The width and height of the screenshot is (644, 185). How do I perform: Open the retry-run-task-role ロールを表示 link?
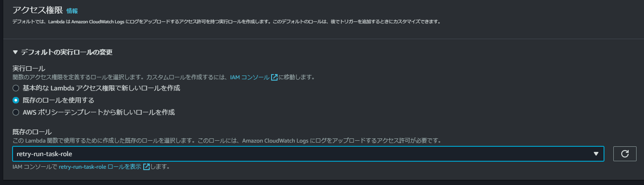100,166
